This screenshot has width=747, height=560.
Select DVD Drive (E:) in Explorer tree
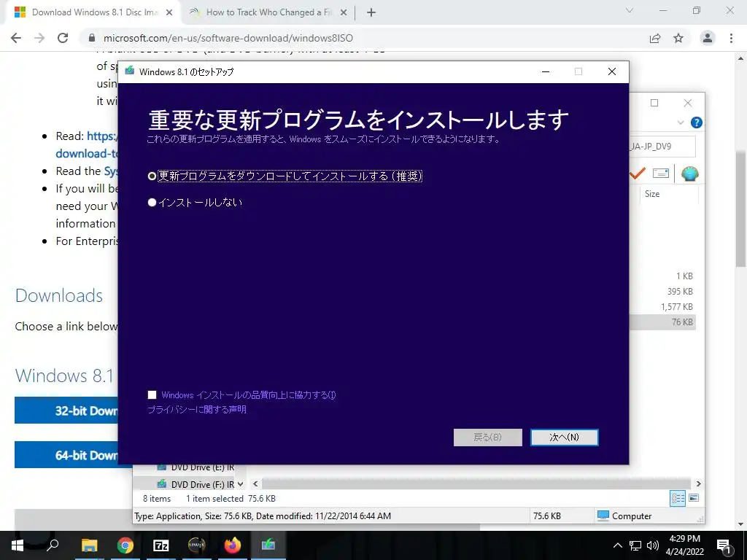point(196,467)
